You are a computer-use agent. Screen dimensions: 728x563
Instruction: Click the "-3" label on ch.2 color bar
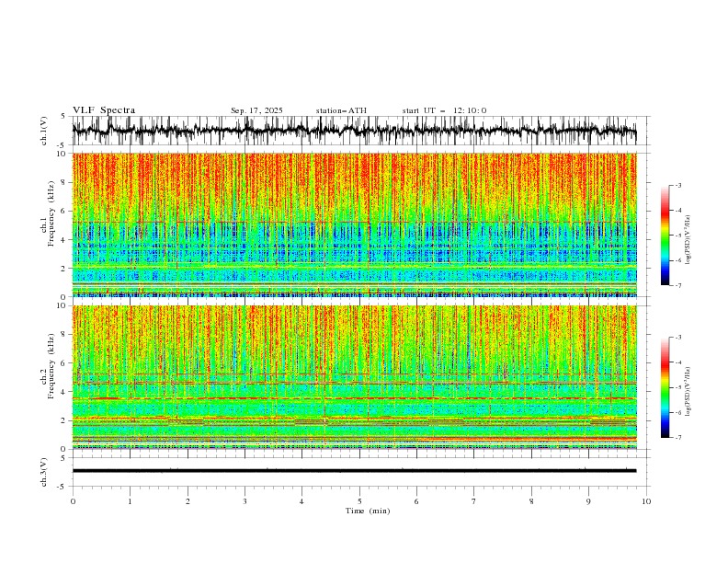tap(678, 338)
